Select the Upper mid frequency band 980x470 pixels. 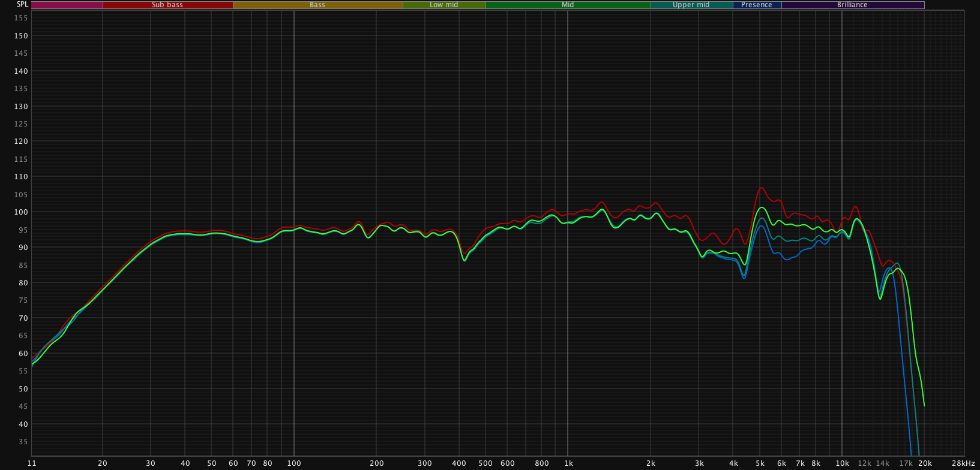691,5
